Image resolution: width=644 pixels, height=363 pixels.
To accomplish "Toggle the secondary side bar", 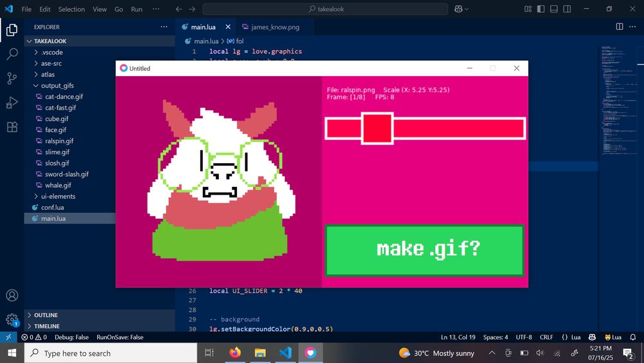I will click(567, 9).
